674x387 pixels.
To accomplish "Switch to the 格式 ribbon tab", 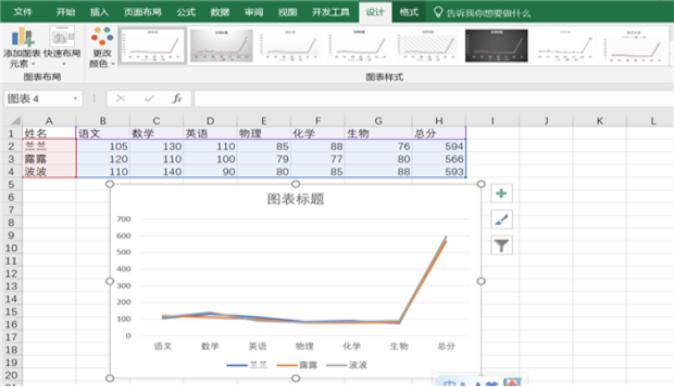I will pos(409,12).
